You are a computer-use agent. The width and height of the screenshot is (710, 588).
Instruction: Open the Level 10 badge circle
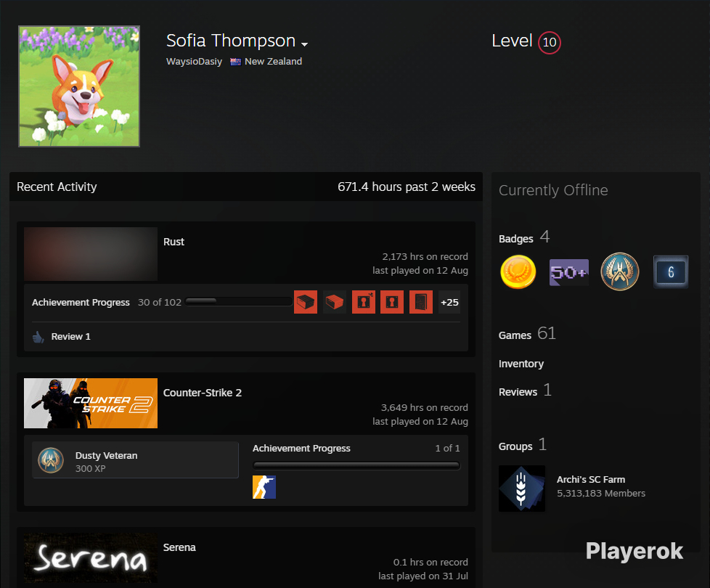[x=550, y=43]
